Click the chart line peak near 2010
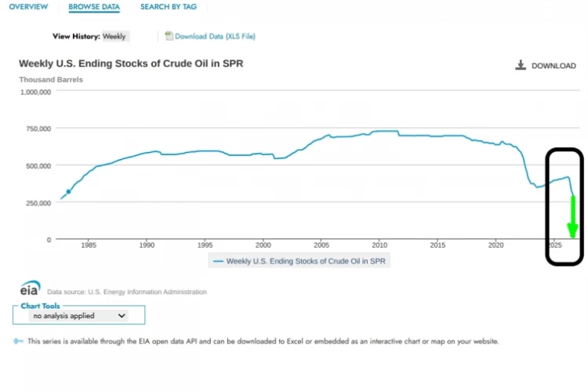Viewport: 588px width, 392px height. point(386,131)
